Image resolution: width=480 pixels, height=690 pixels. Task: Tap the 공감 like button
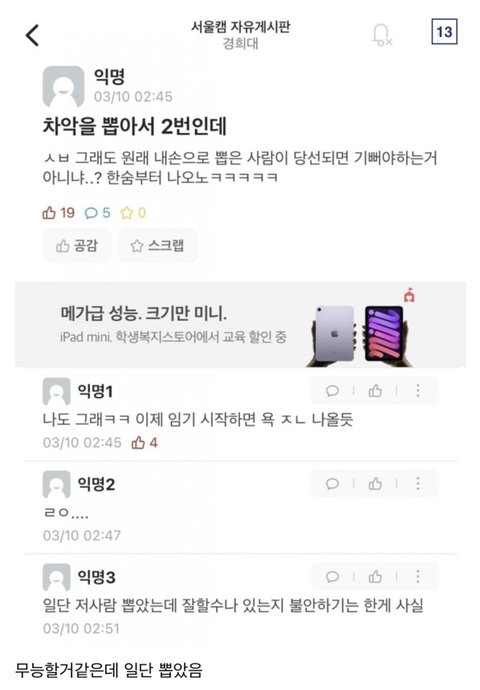(77, 246)
